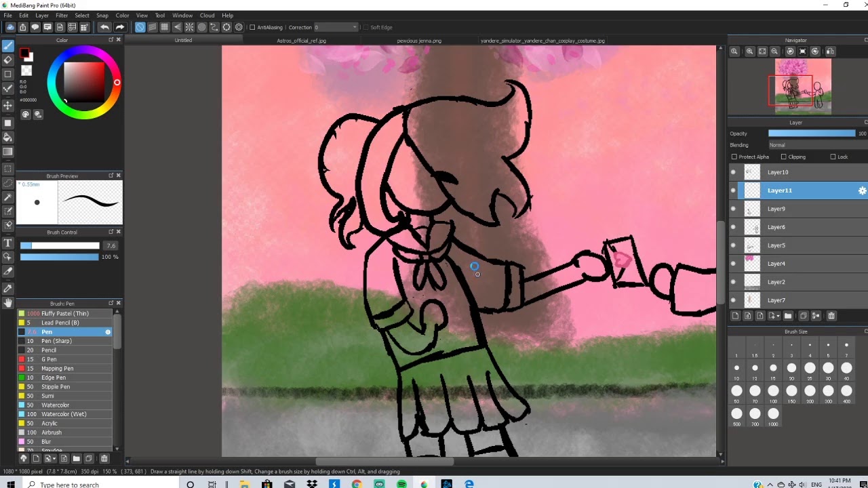Select the G Pen brush
Image resolution: width=868 pixels, height=488 pixels.
[x=65, y=359]
